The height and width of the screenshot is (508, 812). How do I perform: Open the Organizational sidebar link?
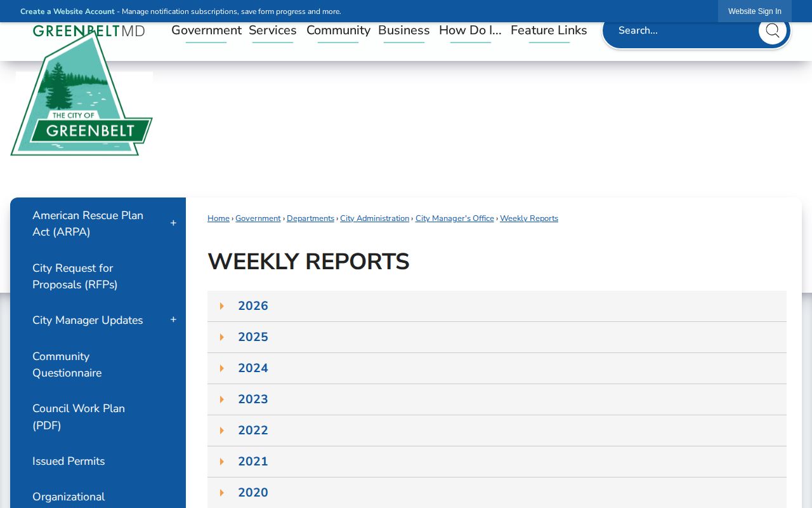pyautogui.click(x=69, y=497)
